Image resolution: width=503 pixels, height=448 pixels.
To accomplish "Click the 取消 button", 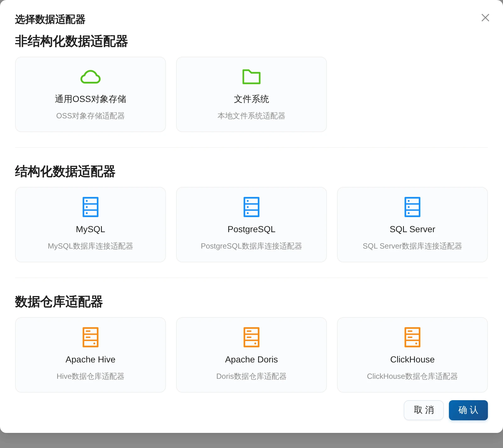I will 424,410.
